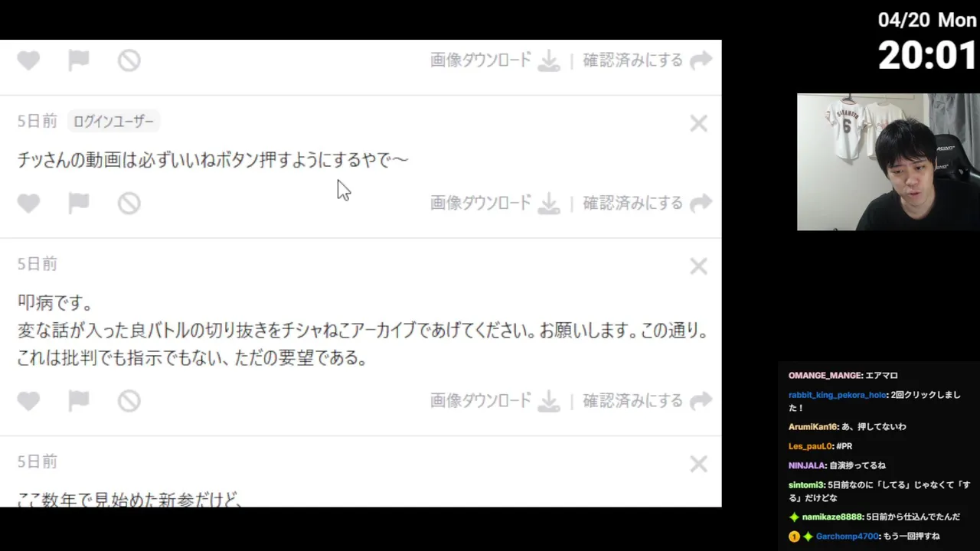
Task: Dismiss the チッさんの動画 message with X
Action: 698,123
